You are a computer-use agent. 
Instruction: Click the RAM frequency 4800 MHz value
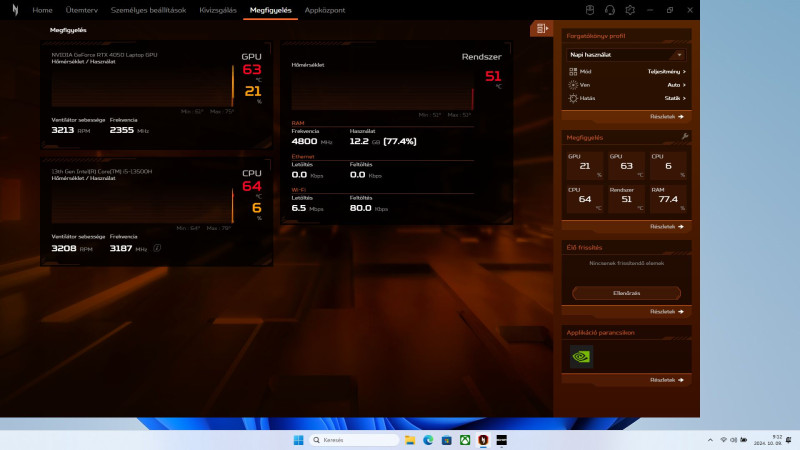(312, 141)
